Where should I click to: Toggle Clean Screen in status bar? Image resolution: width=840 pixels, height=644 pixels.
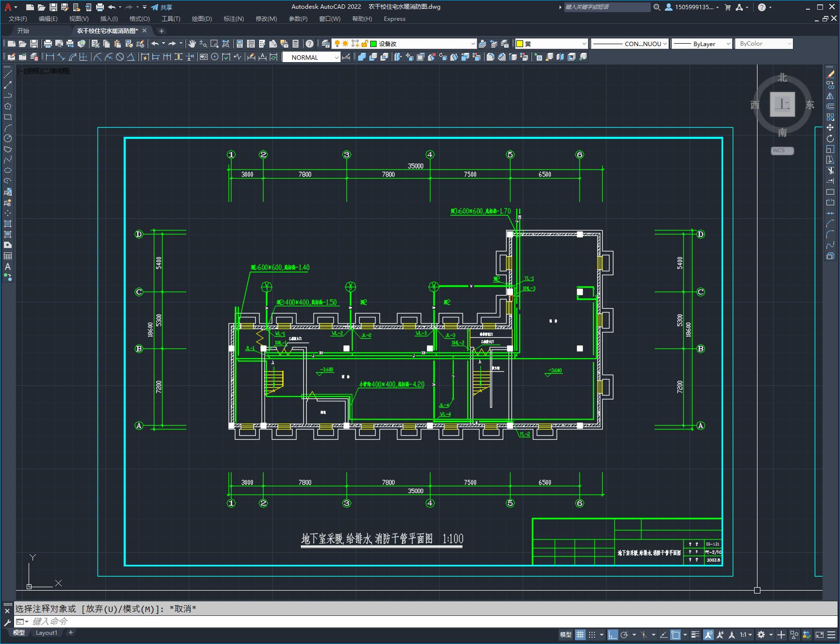click(820, 634)
